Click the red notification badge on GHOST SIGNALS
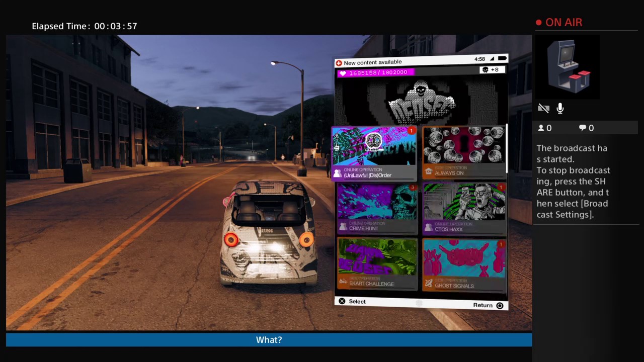 pyautogui.click(x=501, y=244)
